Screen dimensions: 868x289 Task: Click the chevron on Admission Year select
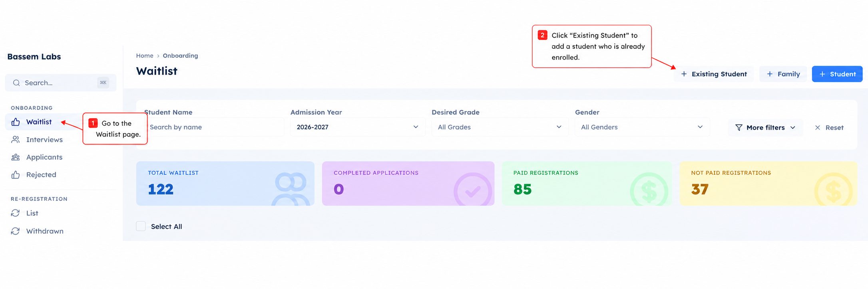click(x=416, y=127)
